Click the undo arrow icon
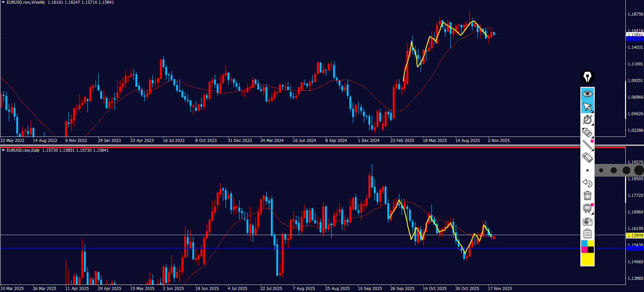Screen dimensions: 644x292 pos(587,183)
